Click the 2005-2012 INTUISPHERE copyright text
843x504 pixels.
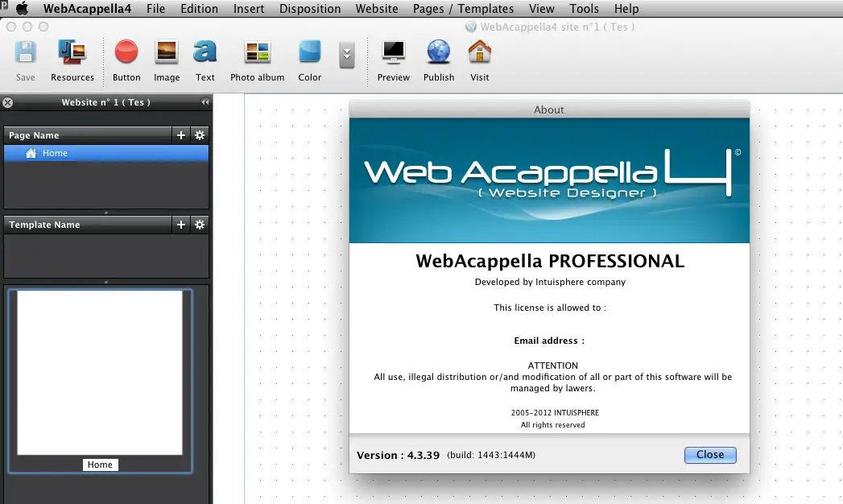555,413
